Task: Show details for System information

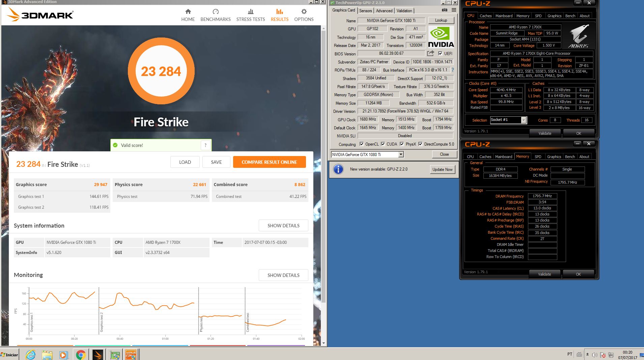Action: [x=283, y=226]
